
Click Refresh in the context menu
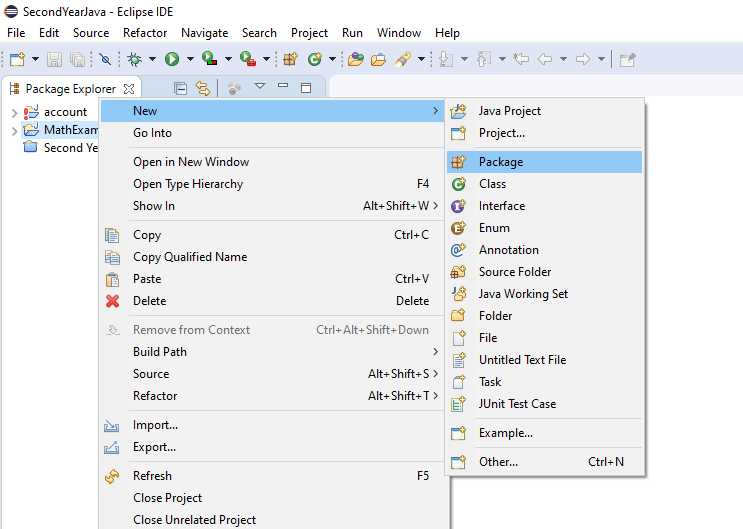[152, 476]
